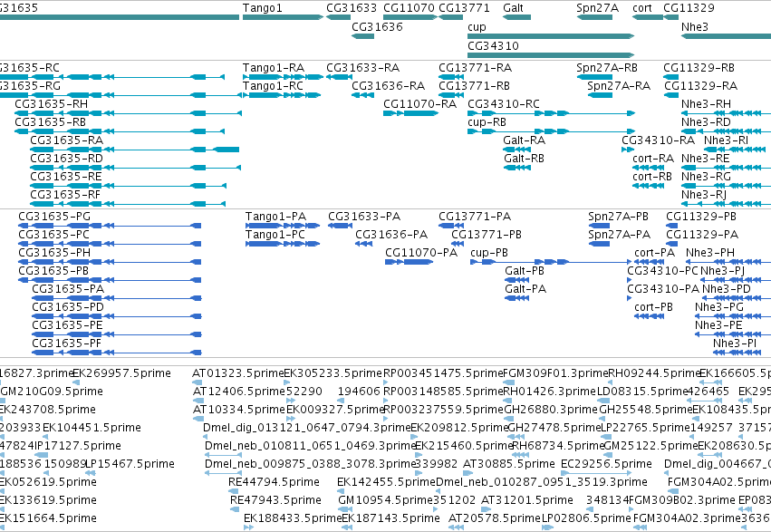The image size is (771, 532).
Task: Click the CG31636 gene label
Action: [x=377, y=27]
